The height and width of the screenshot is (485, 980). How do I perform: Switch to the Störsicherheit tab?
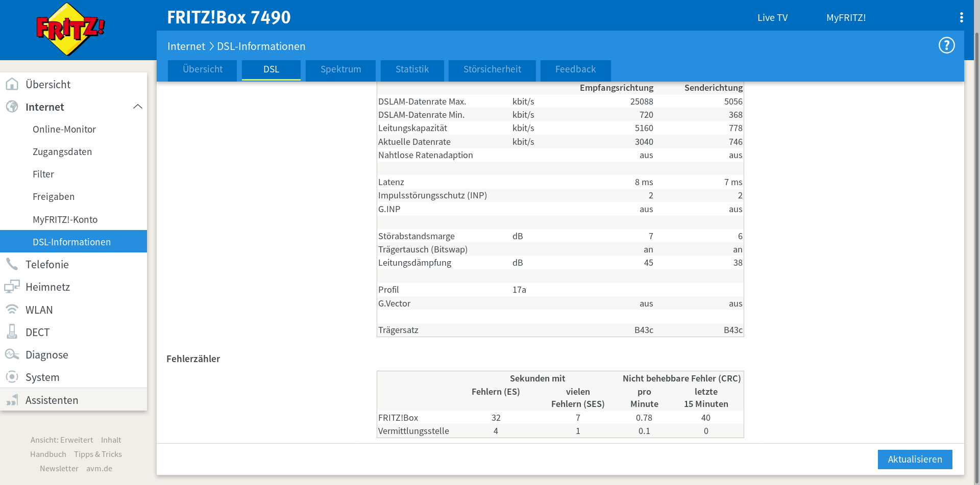coord(492,70)
